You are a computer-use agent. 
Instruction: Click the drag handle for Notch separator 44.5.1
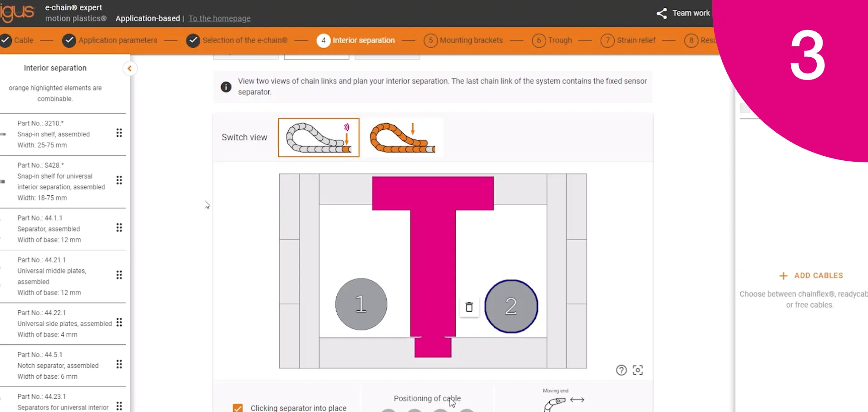(119, 363)
